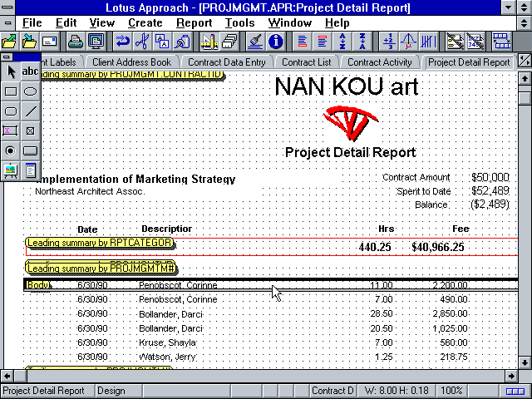Click the Design ruler and pencil icon
Viewport: 532px width, 399px height.
[x=209, y=42]
